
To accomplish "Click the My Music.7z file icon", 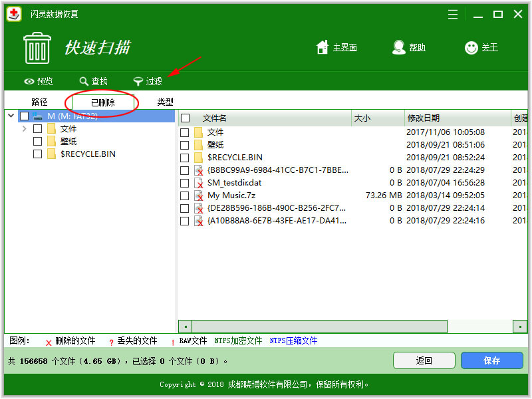I will (198, 196).
